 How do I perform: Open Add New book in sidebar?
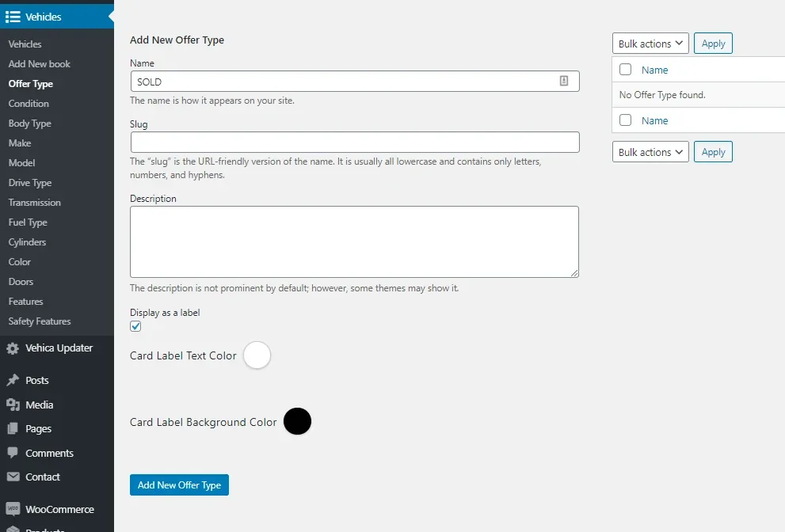(x=39, y=64)
